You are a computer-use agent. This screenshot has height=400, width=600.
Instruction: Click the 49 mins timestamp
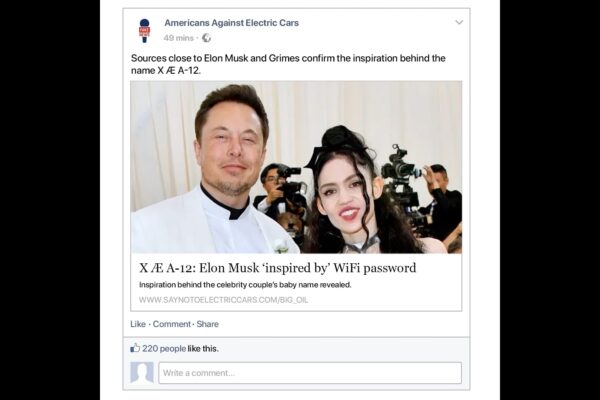coord(179,38)
